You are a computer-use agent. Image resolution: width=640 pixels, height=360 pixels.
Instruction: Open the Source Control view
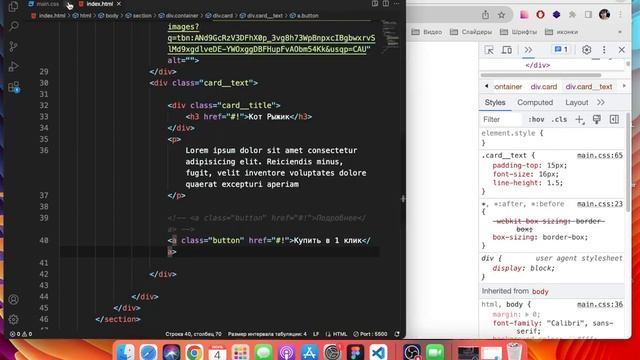pos(13,46)
